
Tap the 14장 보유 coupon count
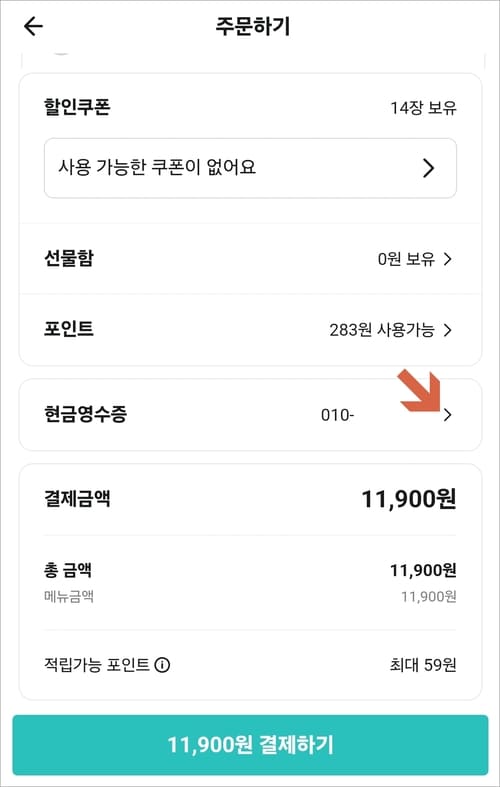[x=423, y=108]
